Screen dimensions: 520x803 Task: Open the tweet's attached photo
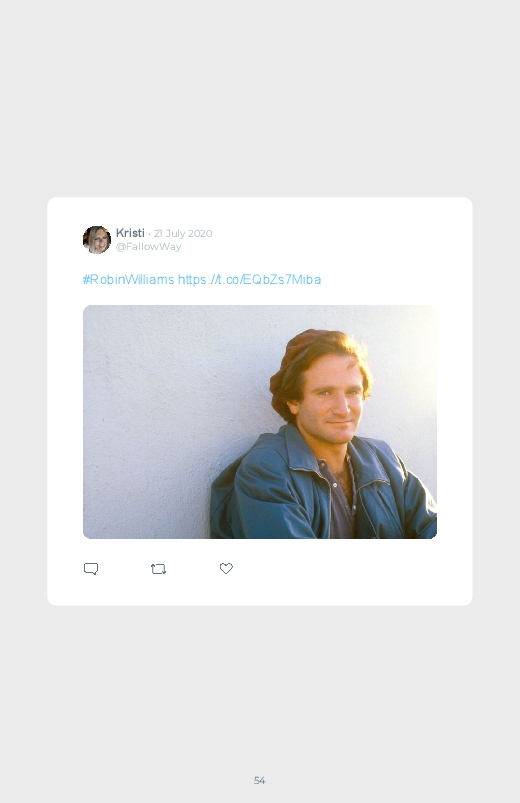point(260,422)
